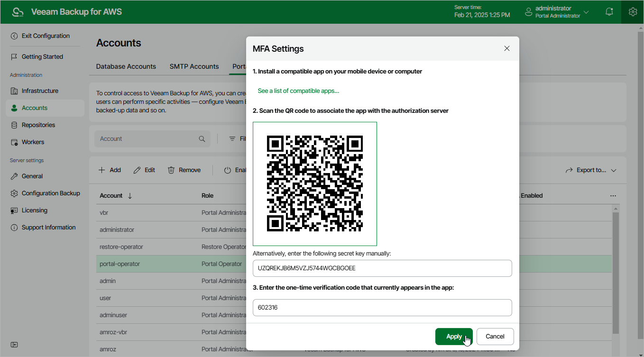Open the settings gear icon in header
644x357 pixels.
pyautogui.click(x=633, y=12)
